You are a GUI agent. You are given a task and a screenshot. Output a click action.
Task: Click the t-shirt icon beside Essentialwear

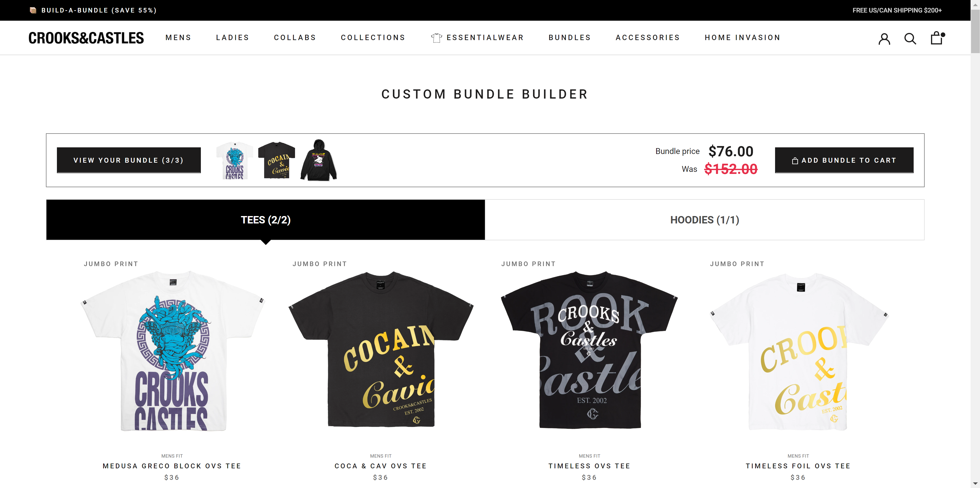[x=436, y=38]
